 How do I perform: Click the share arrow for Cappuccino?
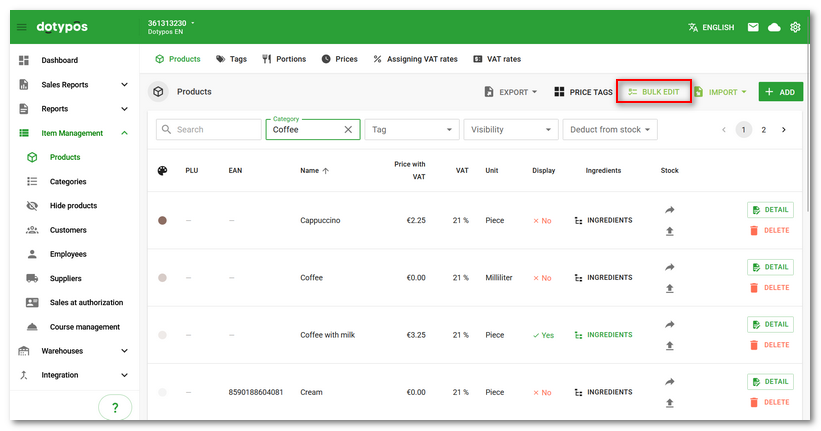670,210
